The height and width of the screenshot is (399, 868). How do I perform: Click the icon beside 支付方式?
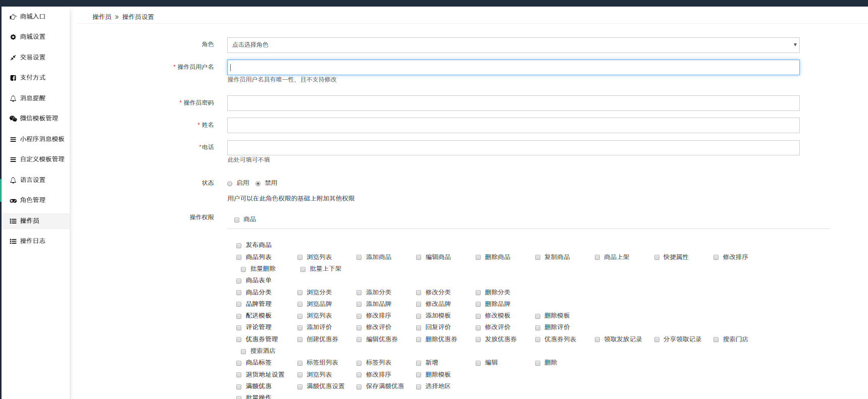coord(13,78)
